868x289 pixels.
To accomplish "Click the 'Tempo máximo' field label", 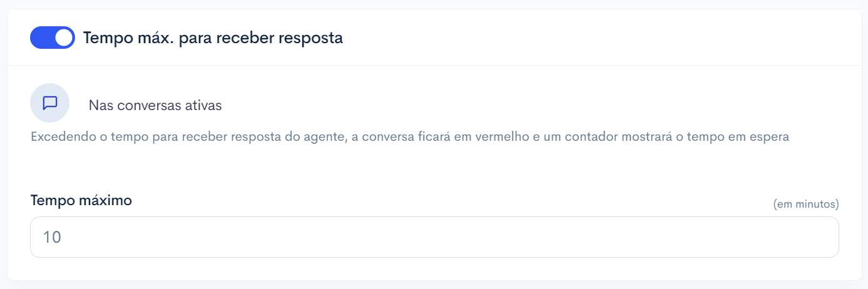I will tap(81, 201).
